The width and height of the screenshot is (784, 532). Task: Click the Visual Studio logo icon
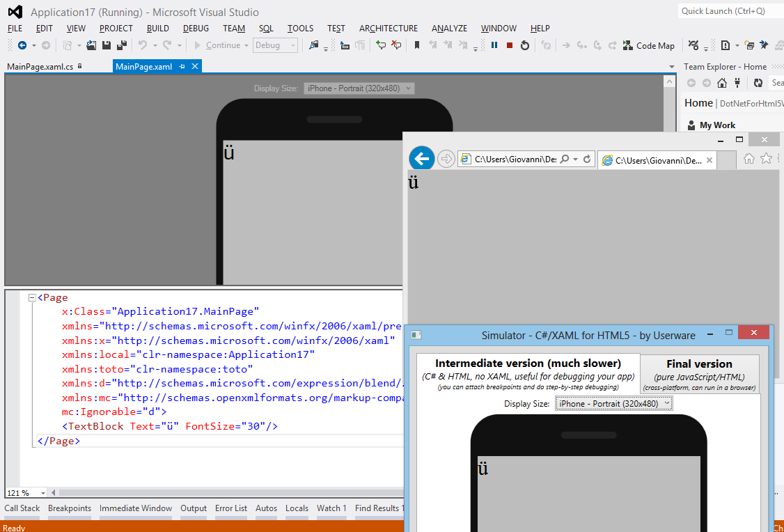click(15, 12)
